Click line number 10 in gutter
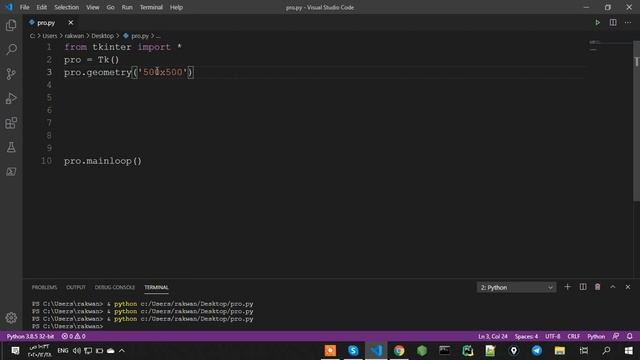 click(47, 161)
